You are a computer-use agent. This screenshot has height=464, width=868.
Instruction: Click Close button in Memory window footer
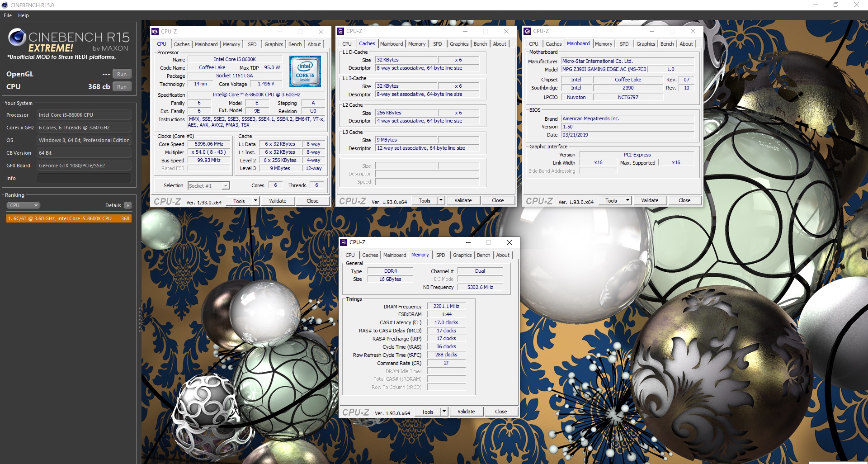(x=501, y=412)
